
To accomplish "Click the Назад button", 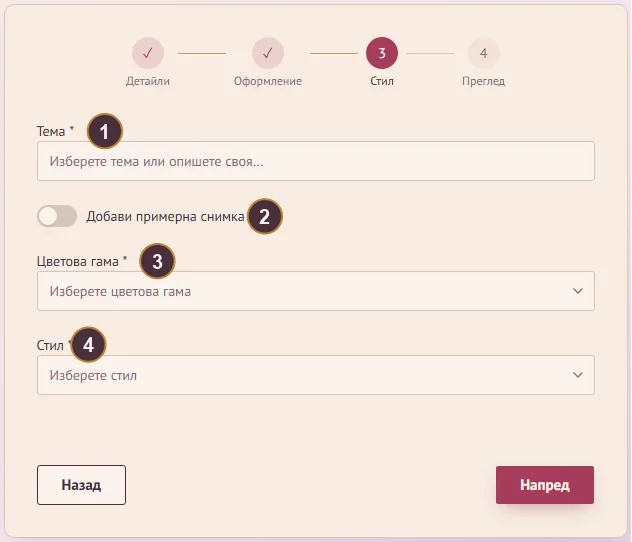I will [x=81, y=485].
